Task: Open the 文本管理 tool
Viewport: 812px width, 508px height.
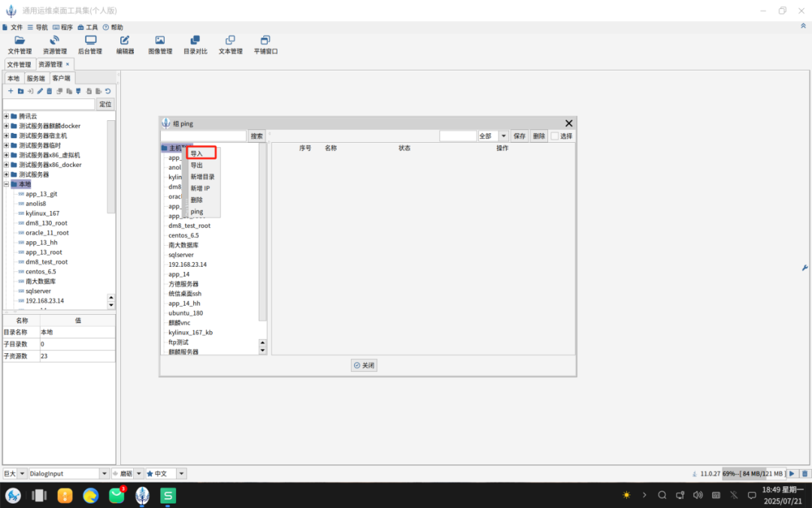Action: coord(231,45)
